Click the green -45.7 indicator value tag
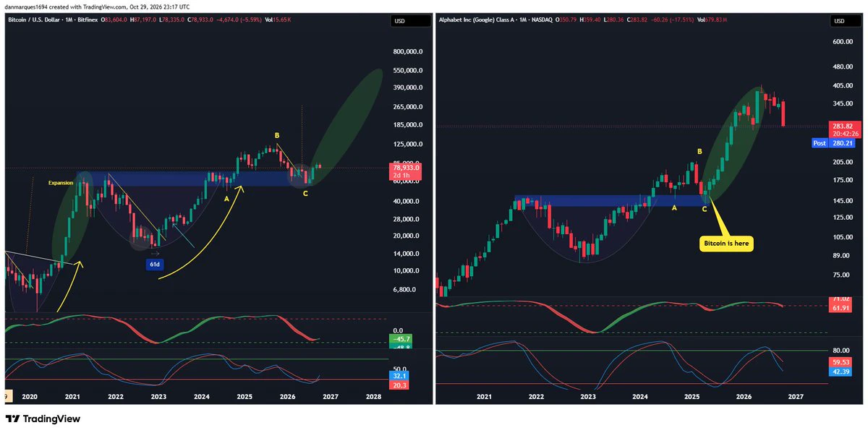 pos(400,339)
